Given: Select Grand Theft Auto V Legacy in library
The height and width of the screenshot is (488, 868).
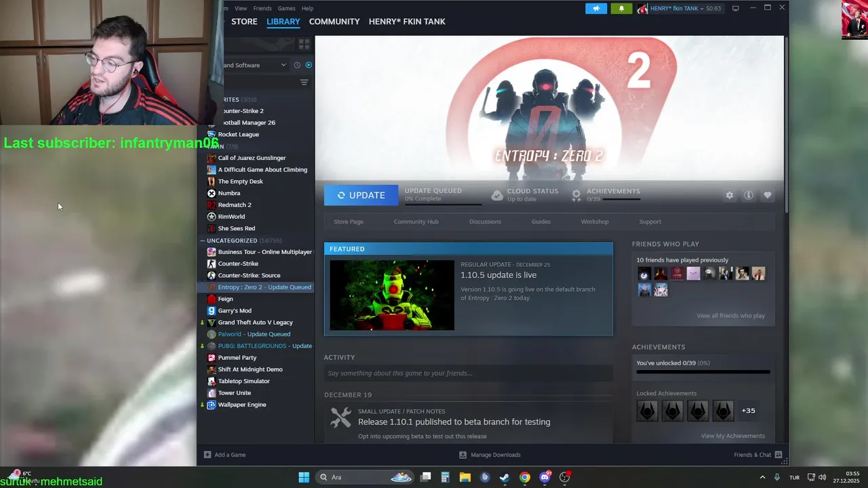Looking at the screenshot, I should click(256, 323).
